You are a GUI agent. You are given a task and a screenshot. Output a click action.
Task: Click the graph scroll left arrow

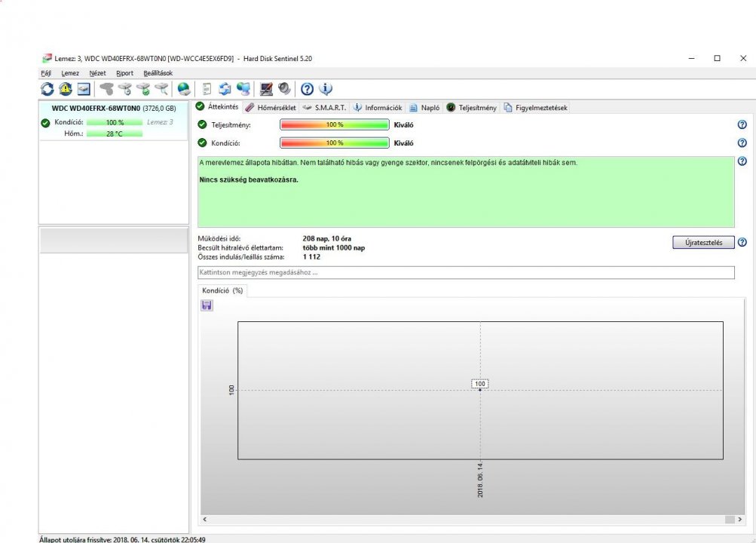205,520
